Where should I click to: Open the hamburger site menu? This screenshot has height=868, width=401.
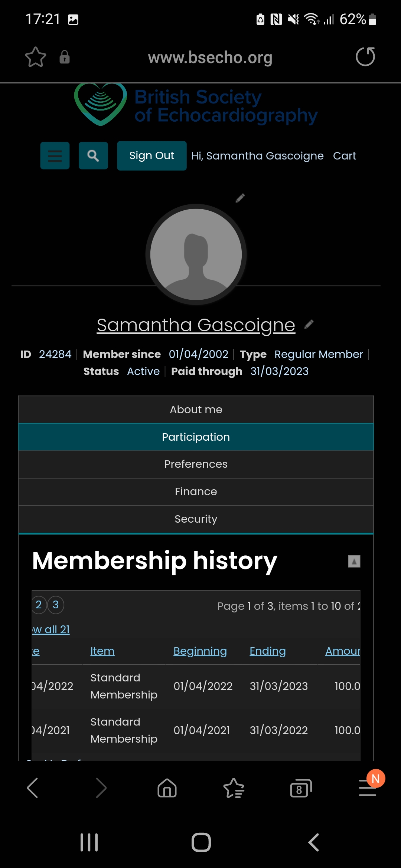pos(55,156)
